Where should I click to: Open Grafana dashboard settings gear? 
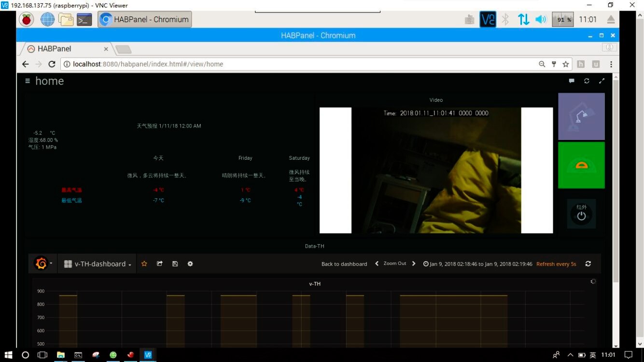190,264
